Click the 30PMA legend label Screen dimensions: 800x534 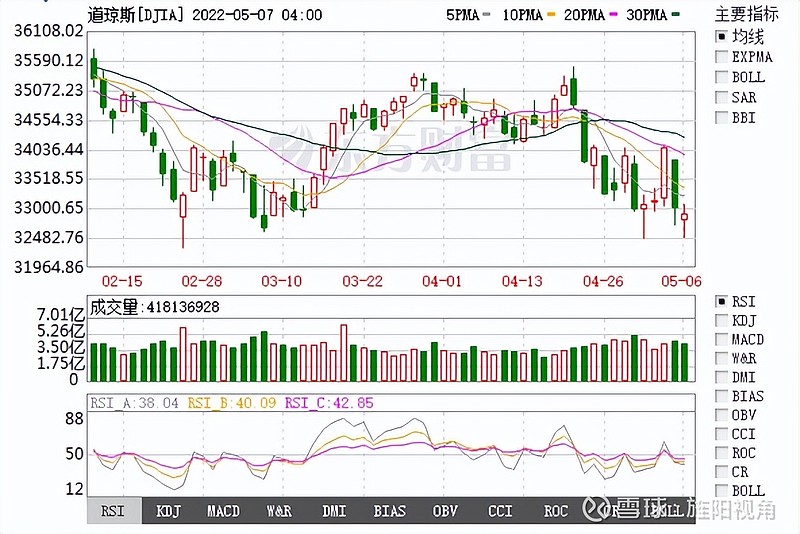pos(646,15)
